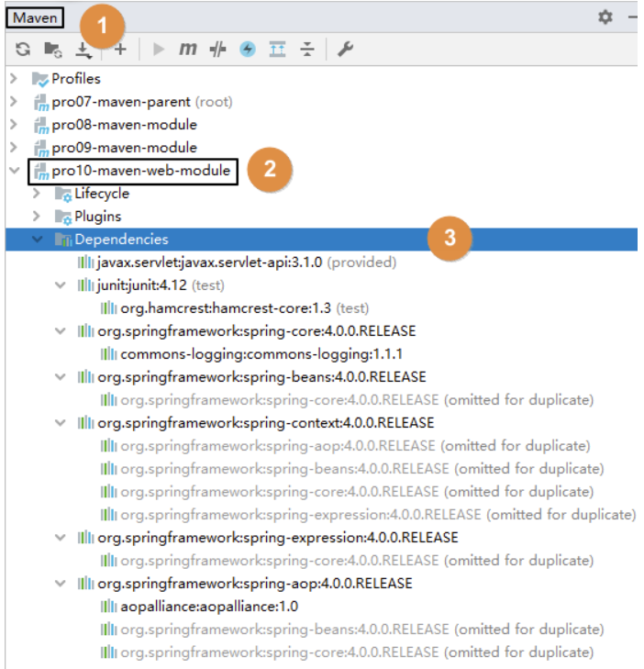Select Profiles tree item
Screen dimensions: 644x669
click(76, 79)
